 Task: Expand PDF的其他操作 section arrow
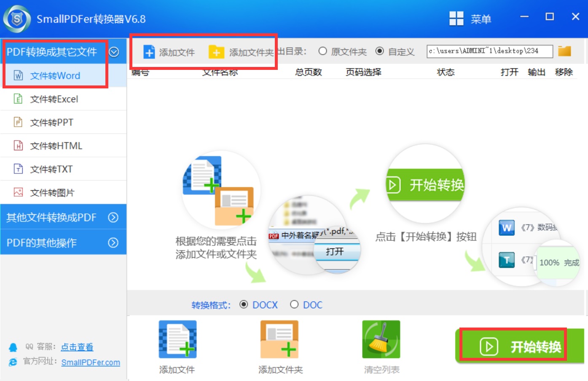point(113,242)
